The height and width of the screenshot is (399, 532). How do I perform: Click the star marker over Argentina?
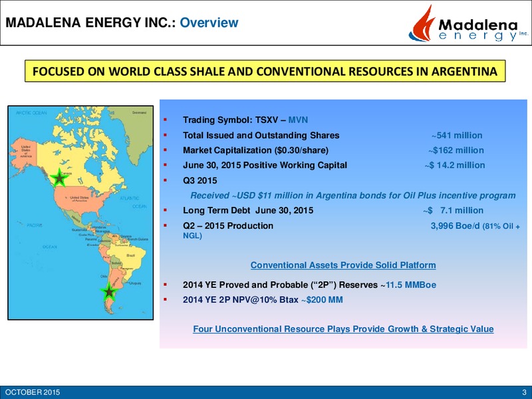point(109,291)
